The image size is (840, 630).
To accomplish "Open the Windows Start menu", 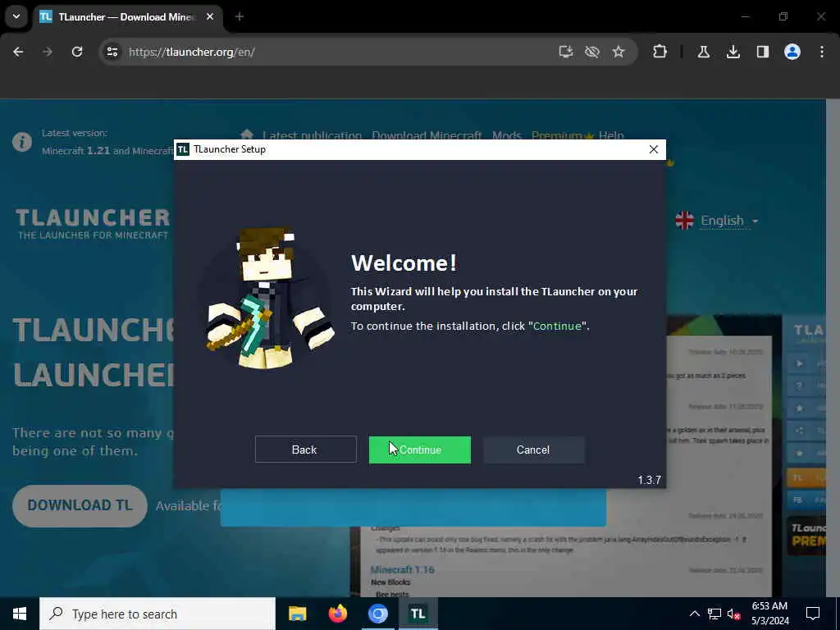I will [20, 614].
